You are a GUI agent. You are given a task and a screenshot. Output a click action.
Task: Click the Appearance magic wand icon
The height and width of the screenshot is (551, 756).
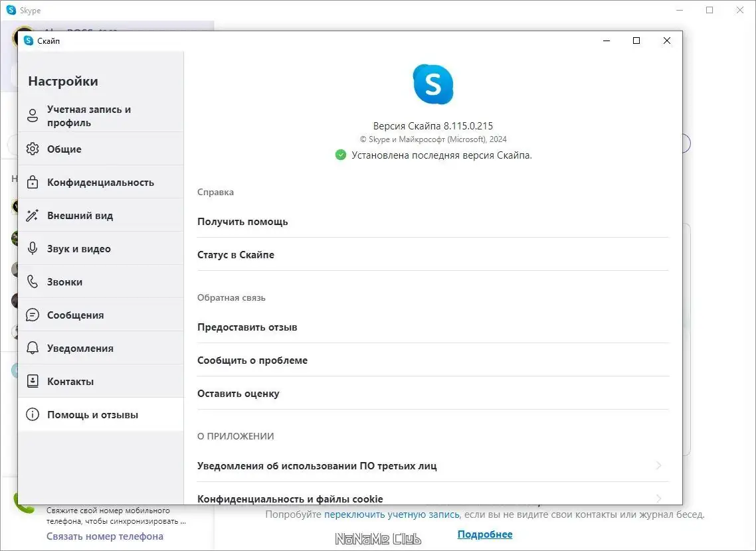click(33, 215)
